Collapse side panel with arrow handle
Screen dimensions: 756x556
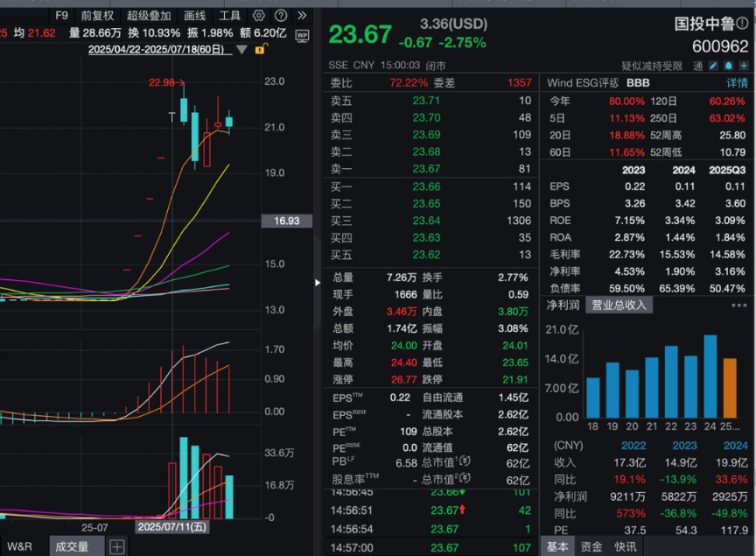click(317, 282)
